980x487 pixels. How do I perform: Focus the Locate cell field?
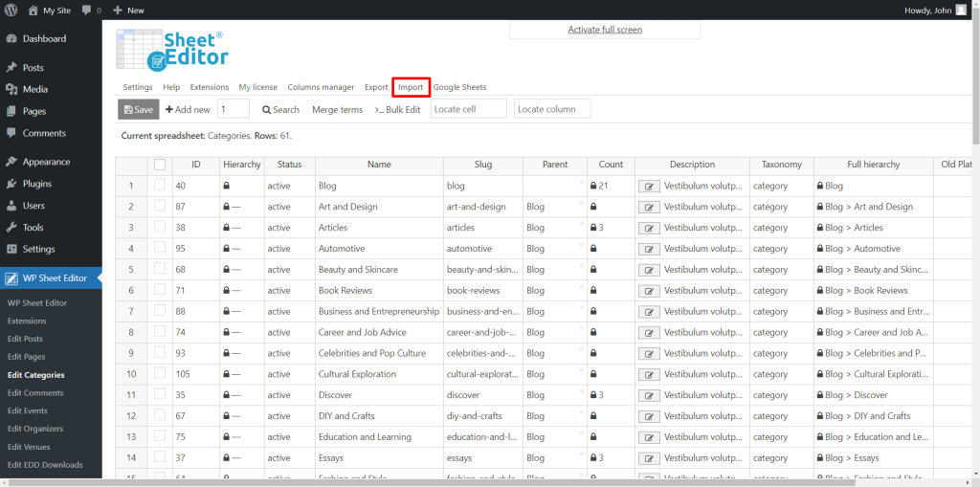tap(469, 109)
